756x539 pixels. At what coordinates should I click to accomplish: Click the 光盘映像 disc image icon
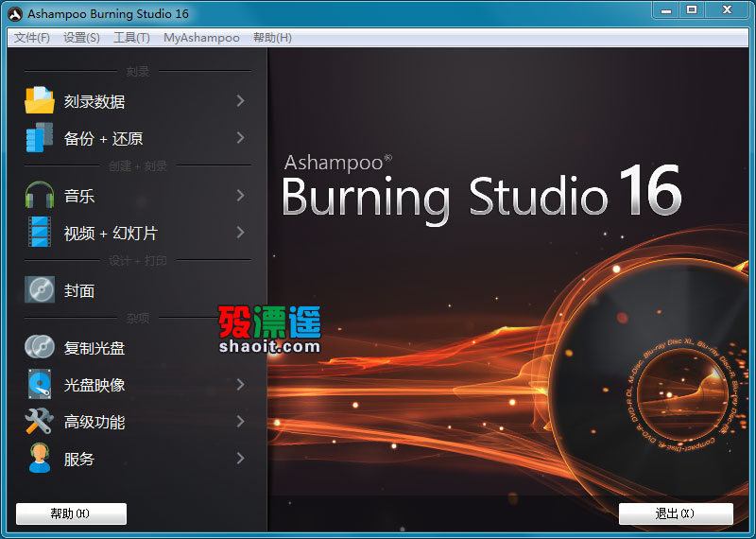40,384
